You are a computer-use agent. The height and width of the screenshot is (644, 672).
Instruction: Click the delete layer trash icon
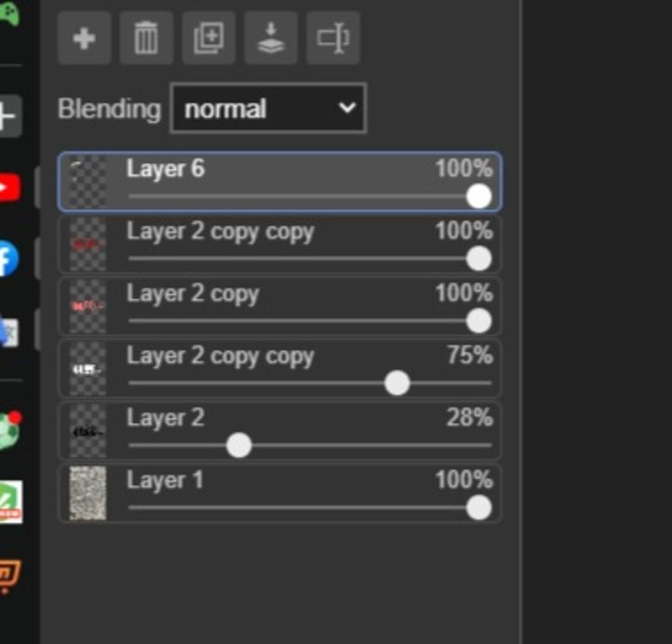[146, 38]
